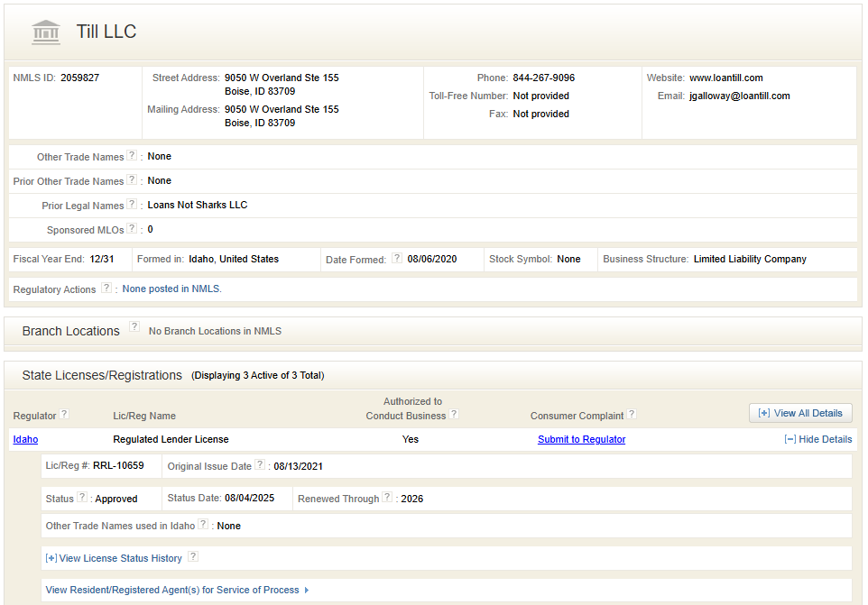Collapse Idaho license with Hide Details

pyautogui.click(x=818, y=440)
